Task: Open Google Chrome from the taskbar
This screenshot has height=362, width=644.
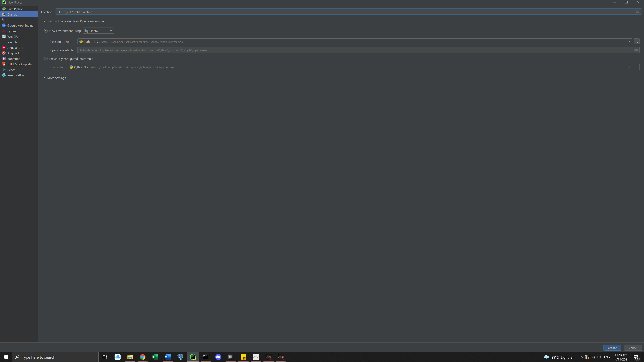Action: [143, 357]
